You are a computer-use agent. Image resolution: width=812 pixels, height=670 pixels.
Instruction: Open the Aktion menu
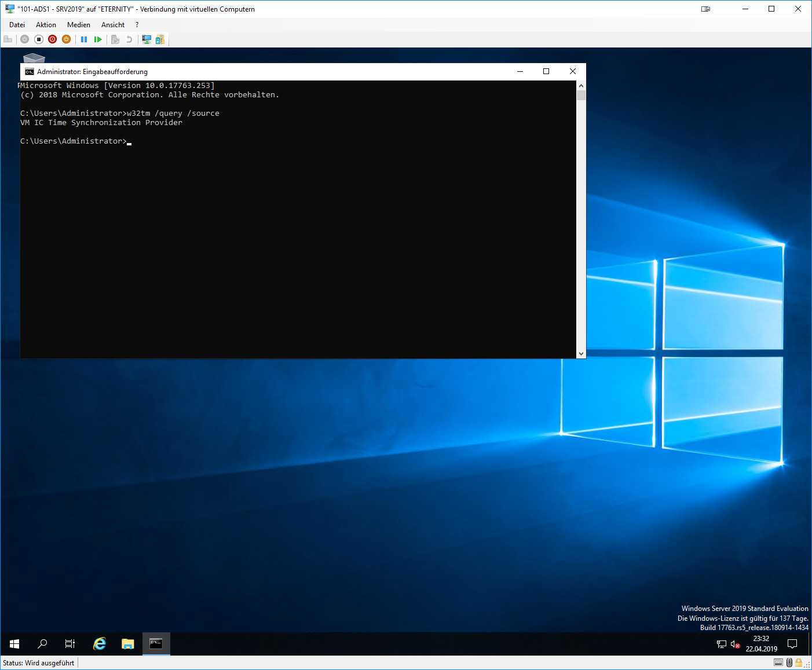coord(46,25)
